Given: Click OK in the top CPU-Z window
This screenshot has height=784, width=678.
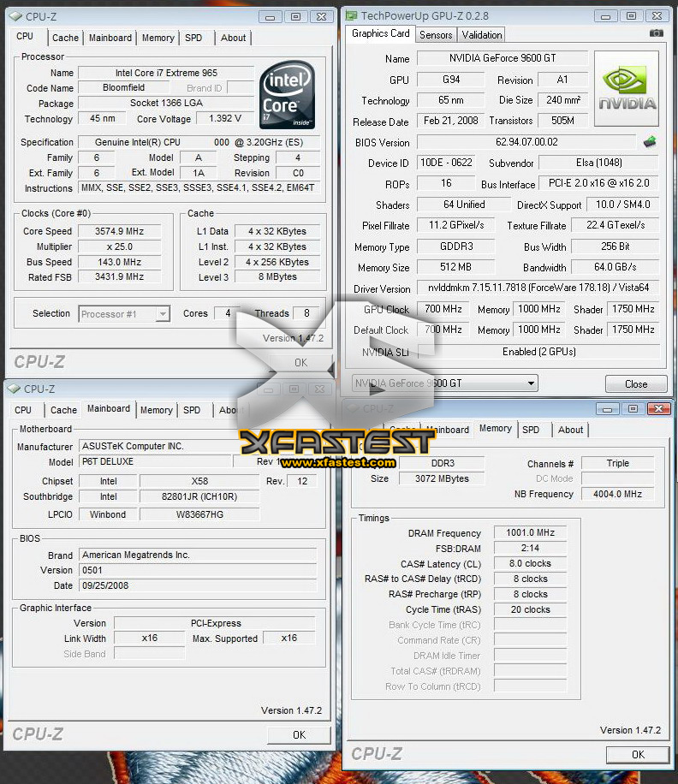Looking at the screenshot, I should coord(300,363).
